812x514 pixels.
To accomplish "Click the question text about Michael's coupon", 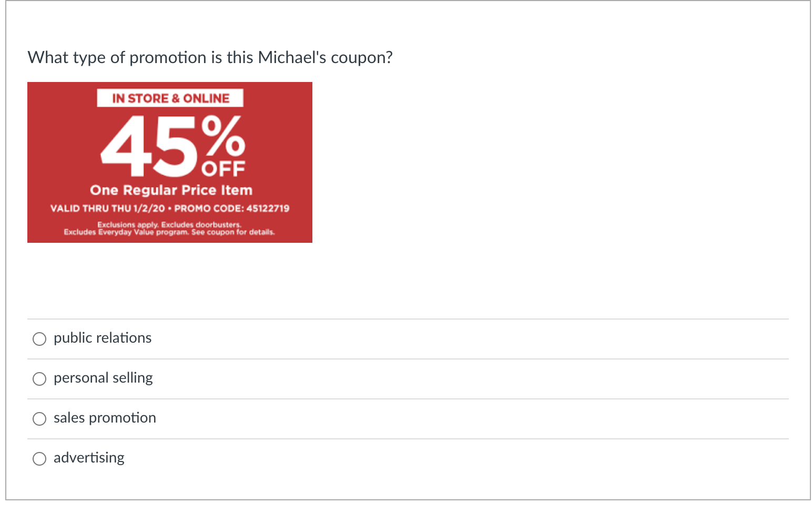I will click(x=210, y=57).
